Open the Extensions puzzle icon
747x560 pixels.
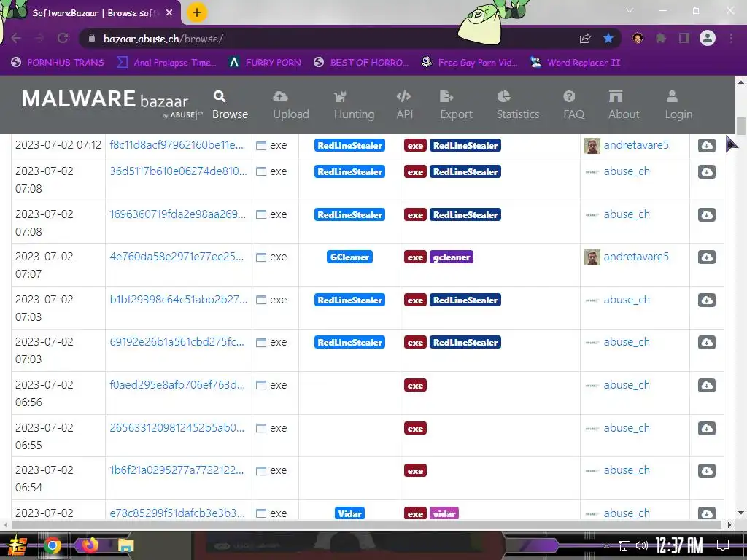(x=661, y=38)
